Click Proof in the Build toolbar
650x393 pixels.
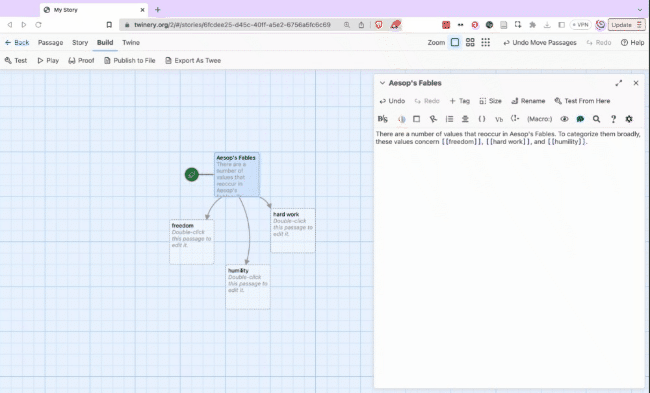[x=81, y=61]
